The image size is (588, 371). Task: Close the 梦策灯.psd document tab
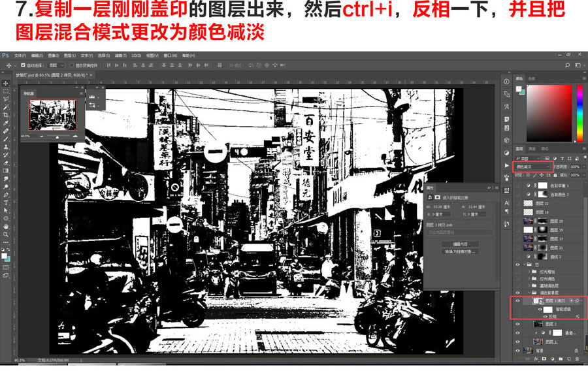pyautogui.click(x=91, y=75)
